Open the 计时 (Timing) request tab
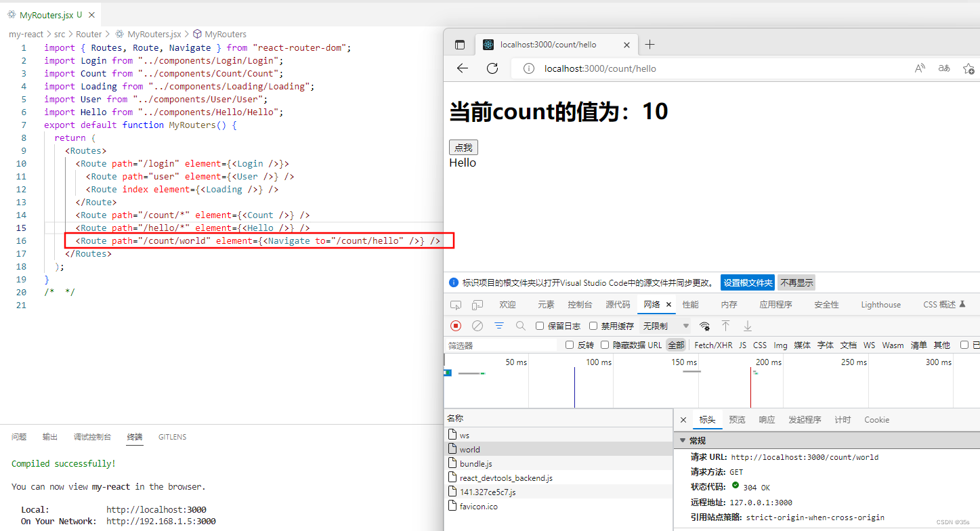Screen dimensions: 980x531 pyautogui.click(x=843, y=420)
